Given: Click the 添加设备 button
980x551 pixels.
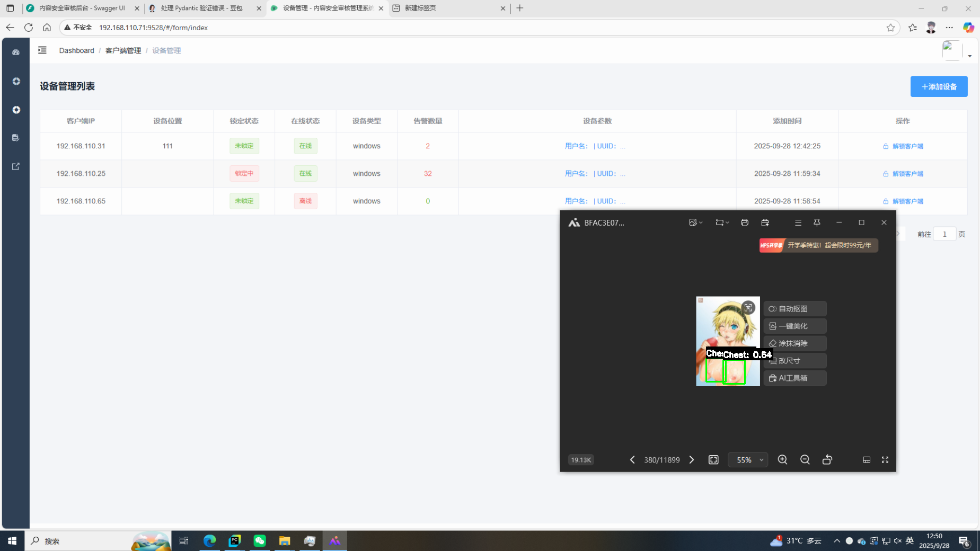Looking at the screenshot, I should [939, 86].
